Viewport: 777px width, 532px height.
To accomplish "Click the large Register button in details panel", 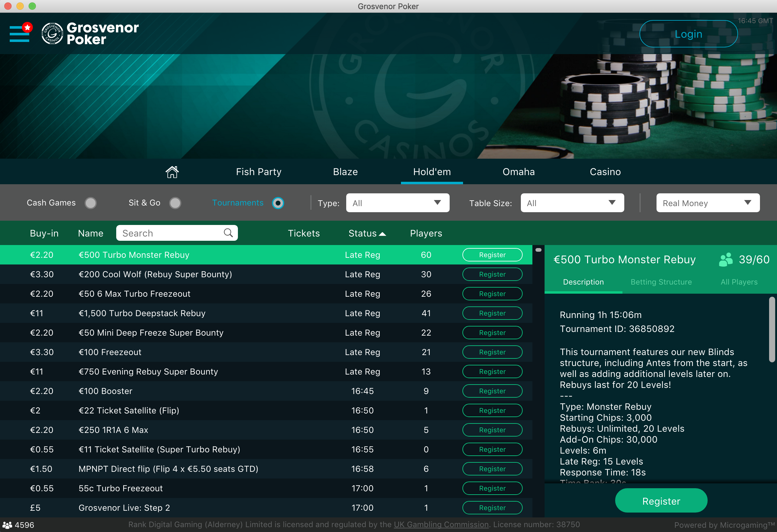I will 661,501.
